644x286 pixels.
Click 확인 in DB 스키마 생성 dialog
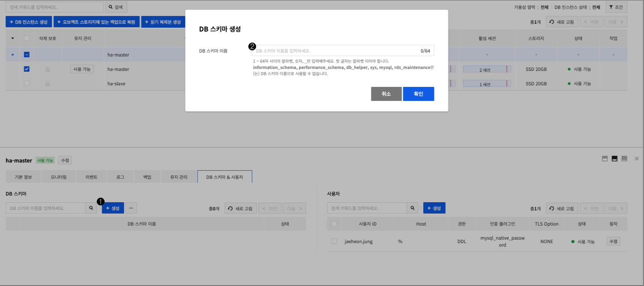click(418, 94)
